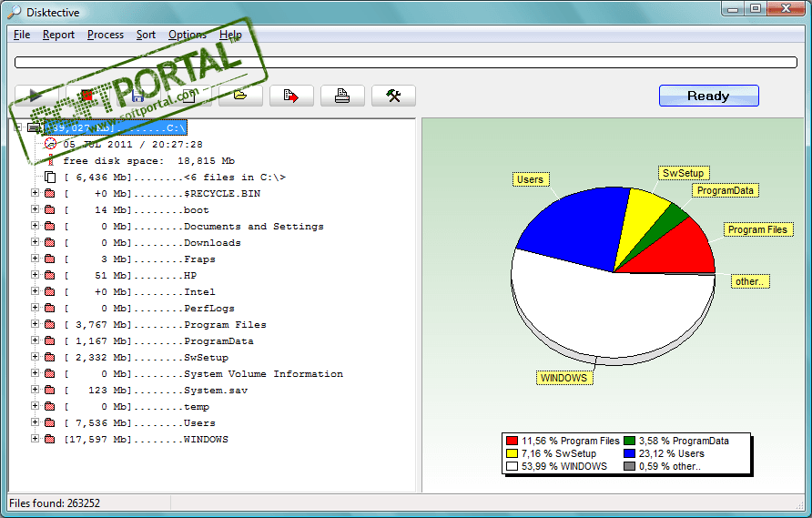
Task: Click the Ready status button
Action: coord(708,96)
